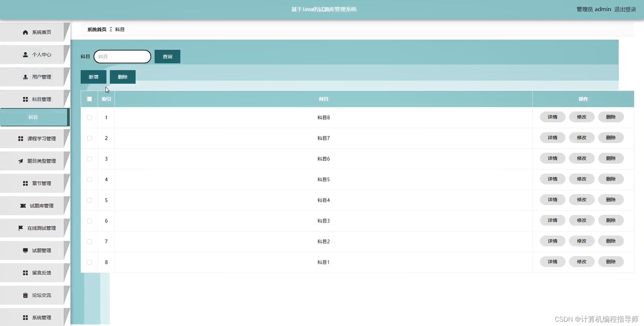Expand the 试题库管理 sidebar menu

pos(35,206)
